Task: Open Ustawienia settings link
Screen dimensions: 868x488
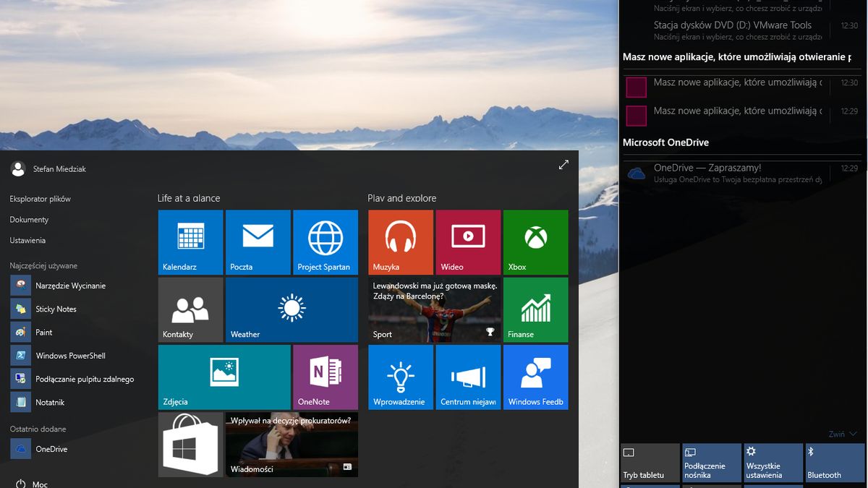Action: click(x=27, y=240)
